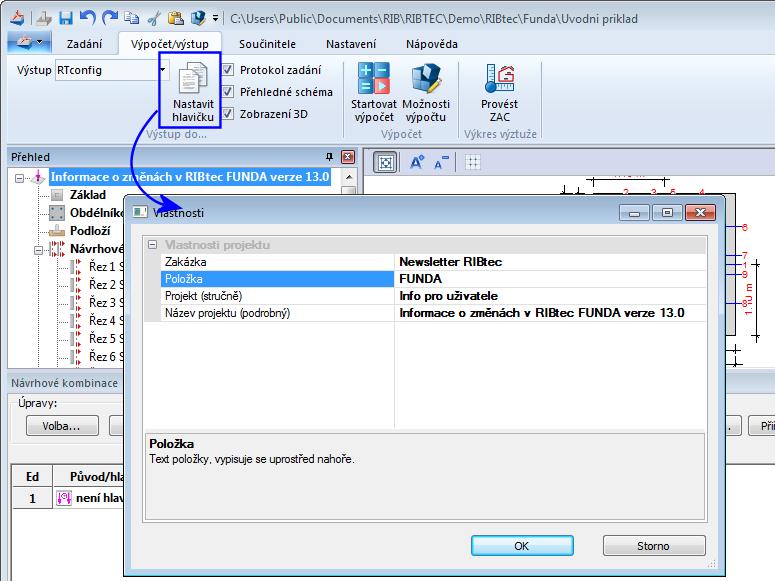The height and width of the screenshot is (581, 775).
Task: Click the paste clipboard icon
Action: coord(176,18)
